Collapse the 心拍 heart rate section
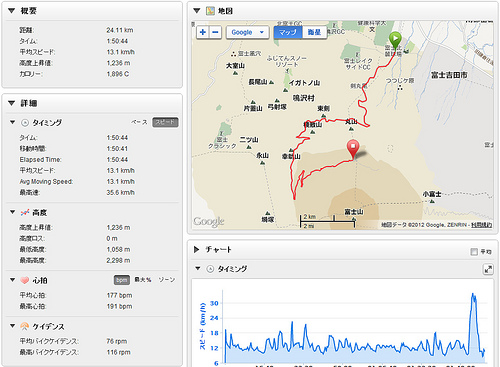The height and width of the screenshot is (367, 500). [13, 280]
